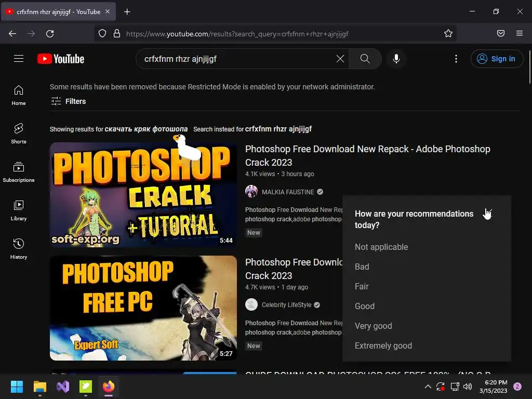This screenshot has width=532, height=399.
Task: Save page to Pocket
Action: pyautogui.click(x=501, y=33)
